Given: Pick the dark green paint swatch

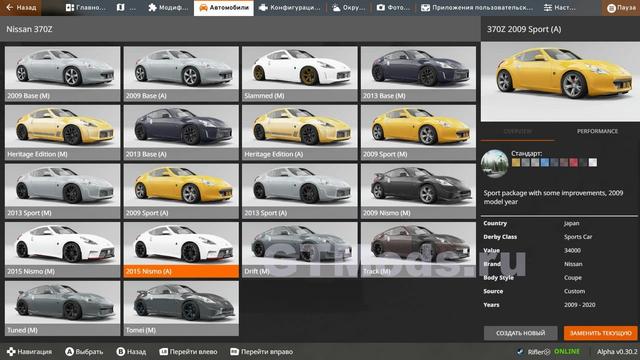Looking at the screenshot, I should [583, 162].
